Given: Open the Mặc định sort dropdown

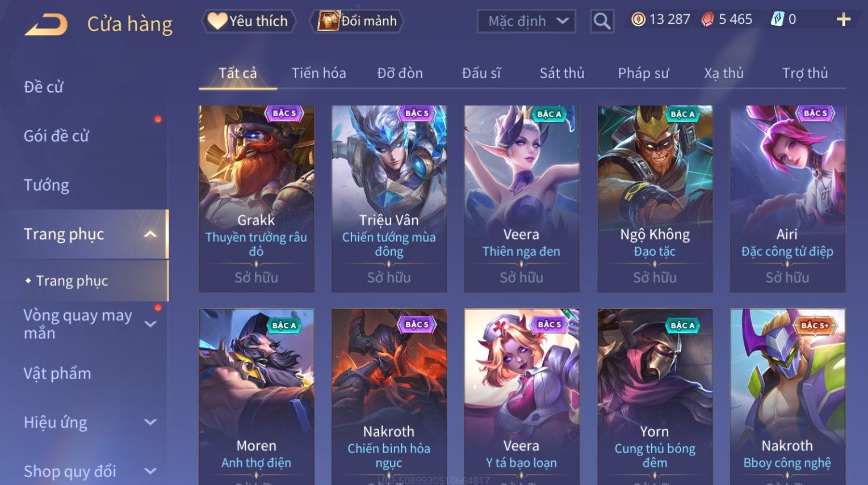Looking at the screenshot, I should [526, 22].
